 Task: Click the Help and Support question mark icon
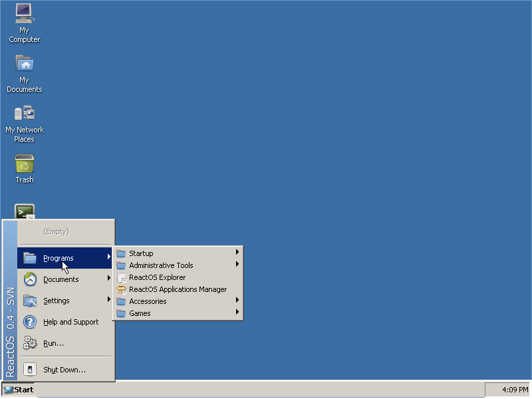point(30,322)
